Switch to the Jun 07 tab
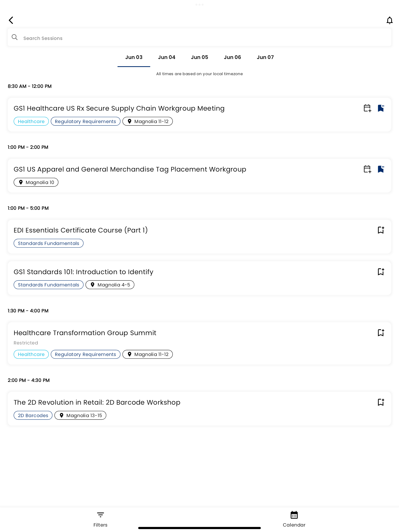The width and height of the screenshot is (399, 532). point(265,57)
